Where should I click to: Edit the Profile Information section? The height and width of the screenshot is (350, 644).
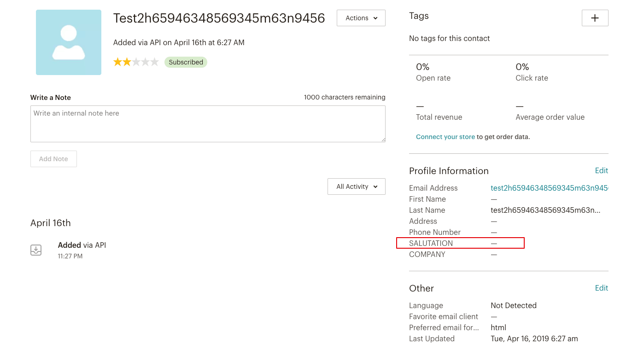pyautogui.click(x=602, y=170)
